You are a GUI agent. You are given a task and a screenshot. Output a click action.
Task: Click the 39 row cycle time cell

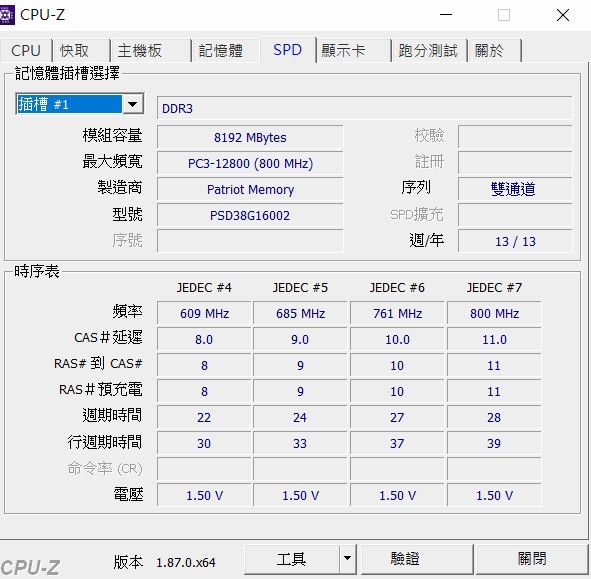click(494, 443)
